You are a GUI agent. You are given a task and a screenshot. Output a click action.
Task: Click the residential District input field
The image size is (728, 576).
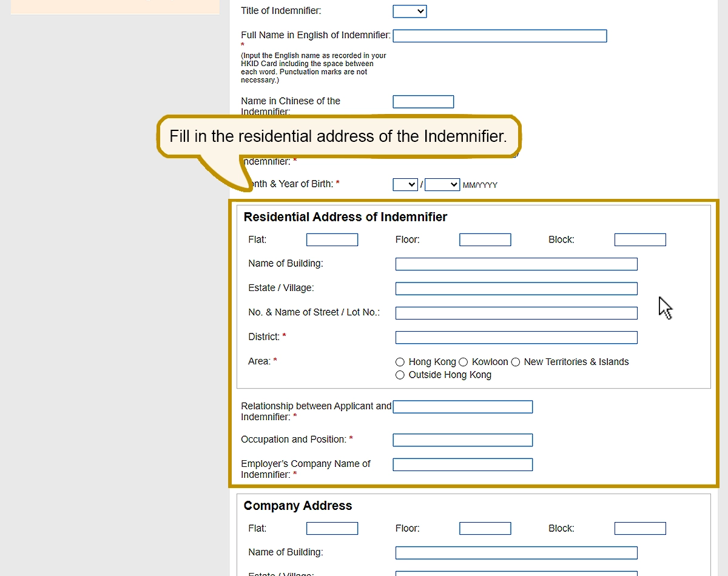click(516, 338)
